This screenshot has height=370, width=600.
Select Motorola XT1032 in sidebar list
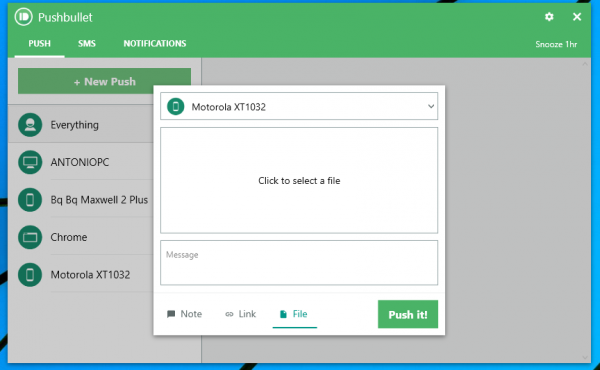(81, 275)
